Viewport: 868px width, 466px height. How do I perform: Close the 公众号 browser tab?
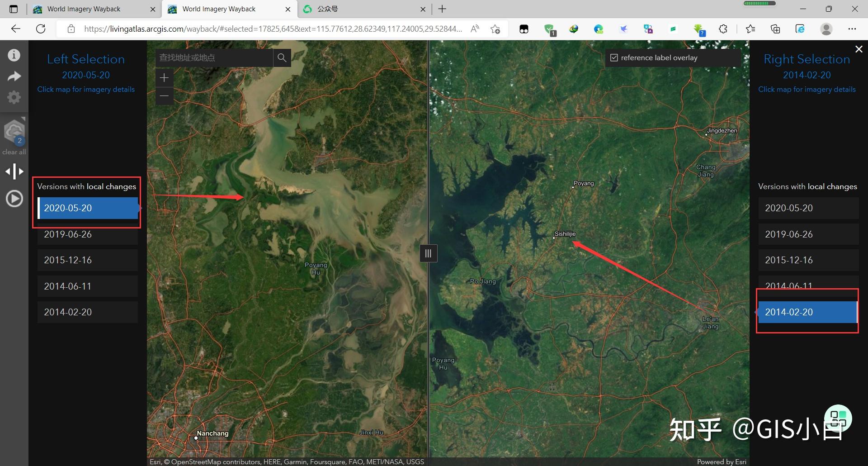coord(423,9)
